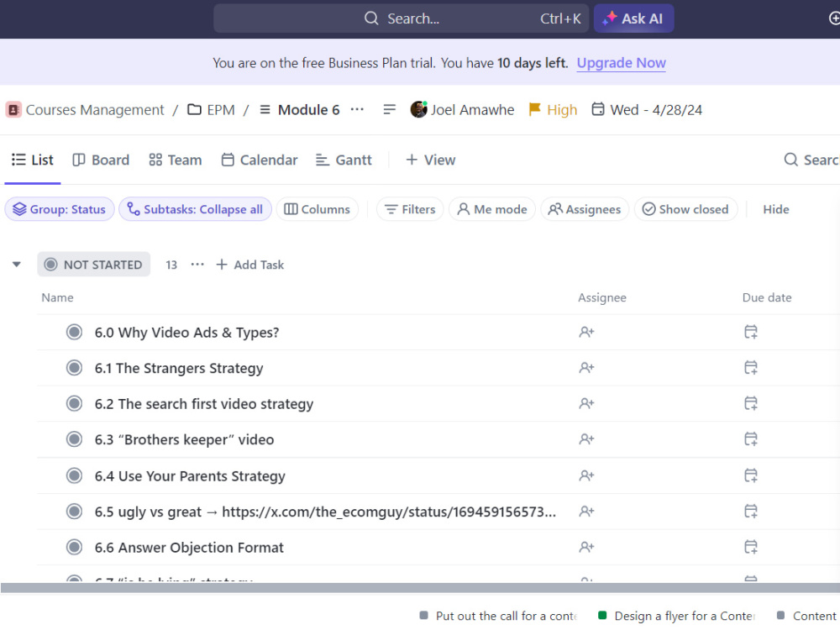Switch to the List view tab
This screenshot has width=840, height=630.
point(33,160)
